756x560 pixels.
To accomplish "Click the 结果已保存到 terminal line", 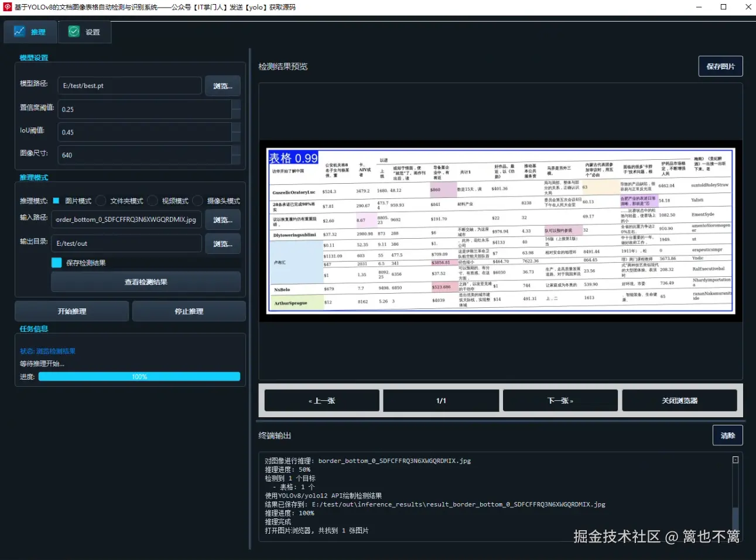I will point(435,504).
